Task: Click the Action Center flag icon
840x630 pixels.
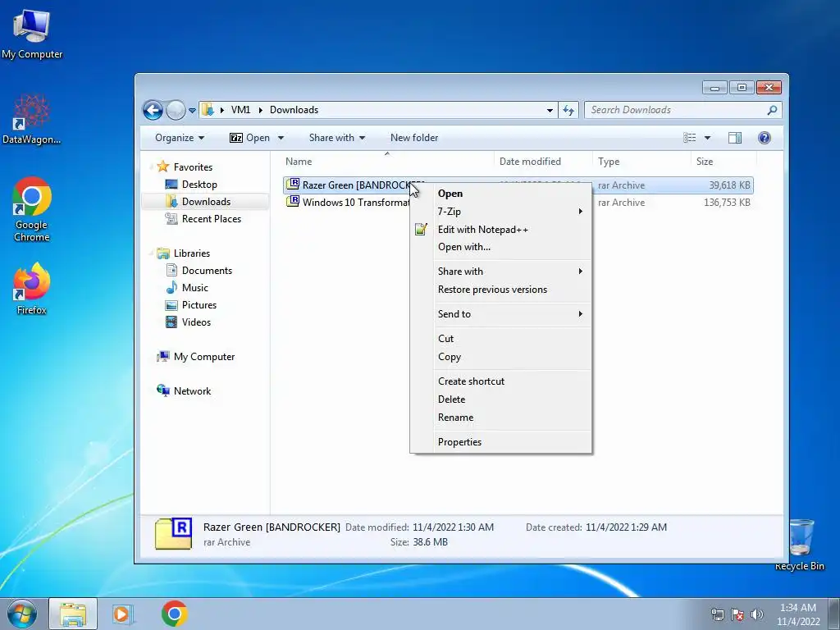Action: pos(737,614)
